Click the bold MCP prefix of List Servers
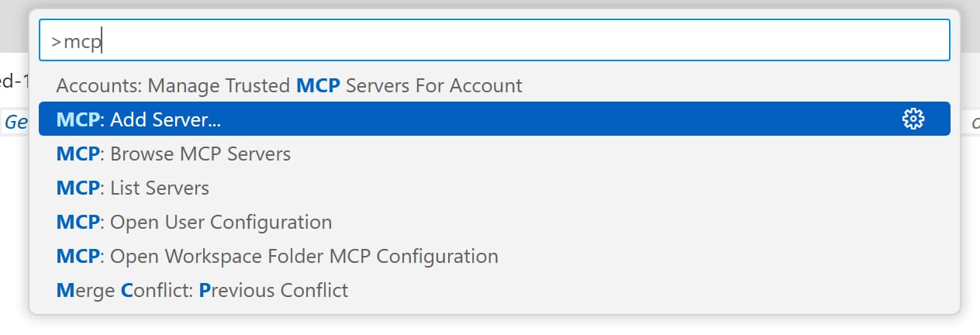980x335 pixels. 78,188
